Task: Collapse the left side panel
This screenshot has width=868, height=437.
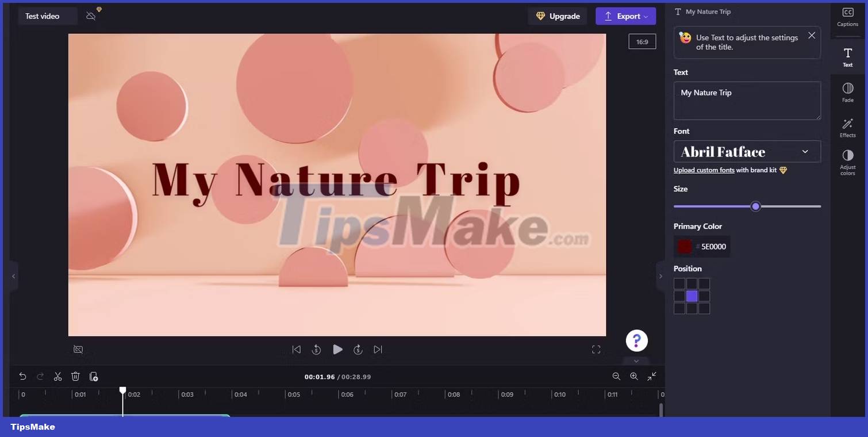Action: click(13, 276)
